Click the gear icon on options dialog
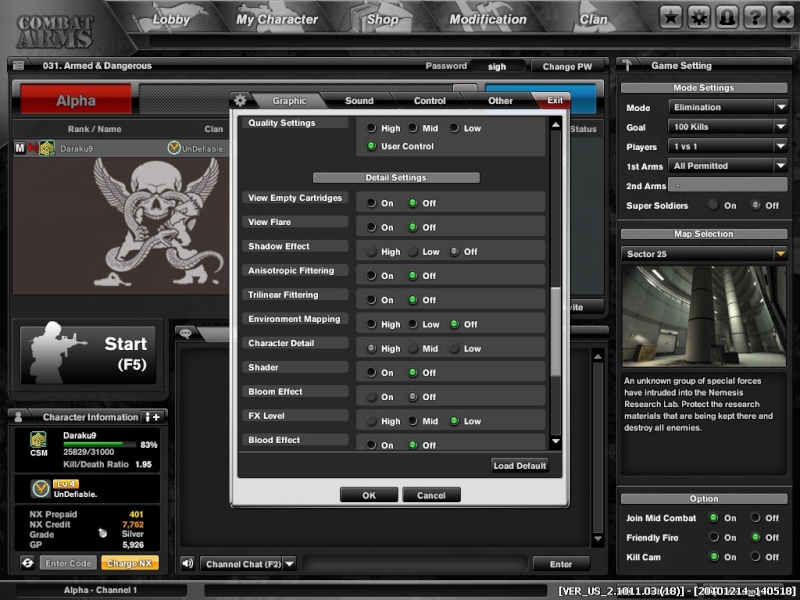Viewport: 800px width, 600px height. [x=240, y=100]
